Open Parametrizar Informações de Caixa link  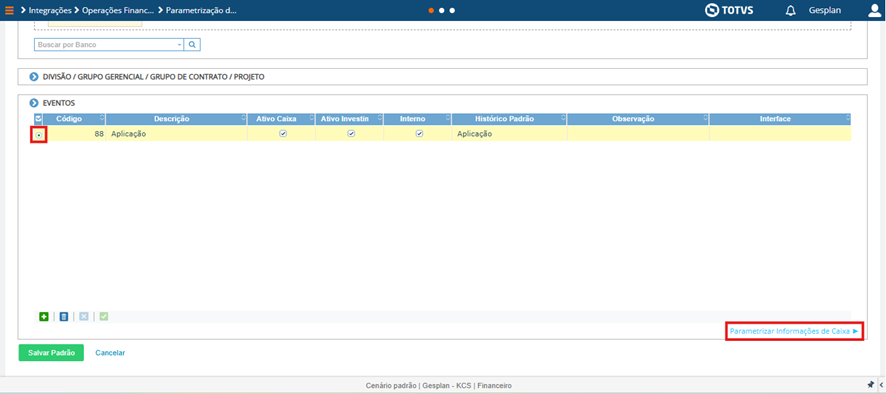[794, 331]
